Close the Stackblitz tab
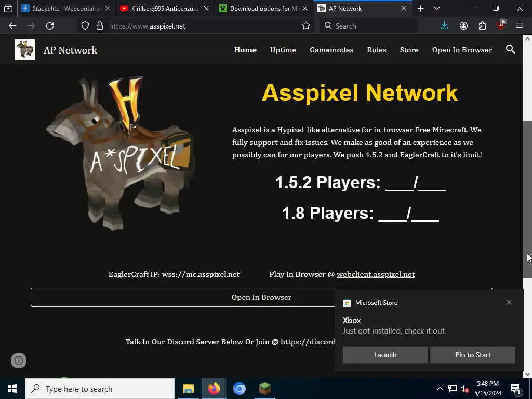 coord(108,8)
